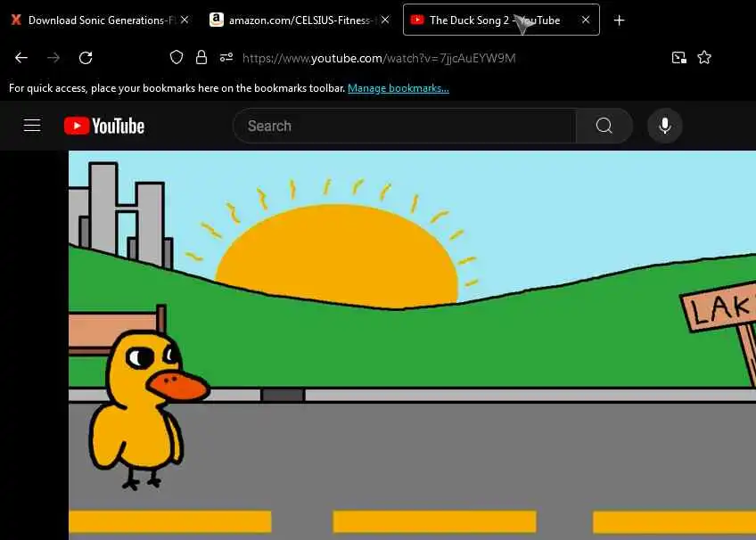The height and width of the screenshot is (540, 756).
Task: Switch to the amazon.com CELSIUS-Fitness tab
Action: tap(300, 20)
